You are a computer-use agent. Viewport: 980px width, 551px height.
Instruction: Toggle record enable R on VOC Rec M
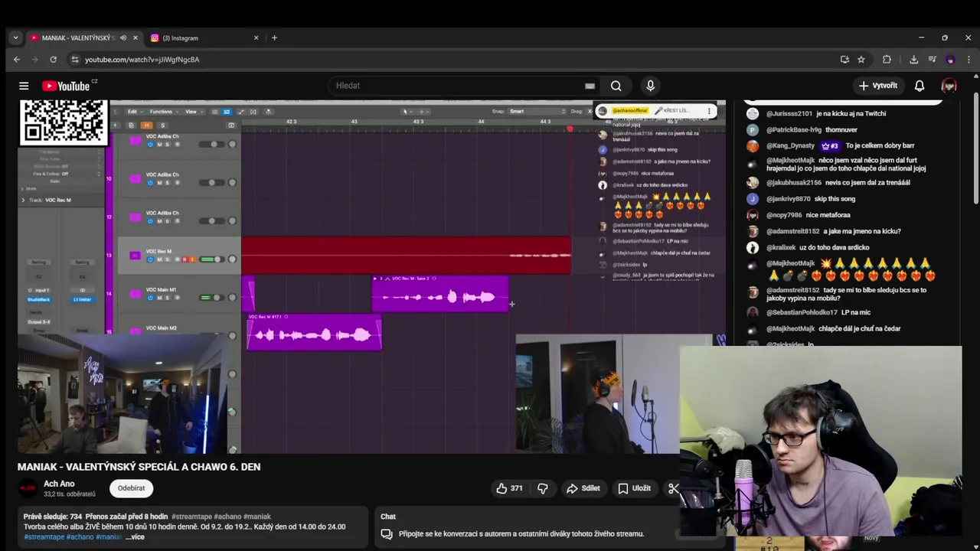click(x=185, y=259)
